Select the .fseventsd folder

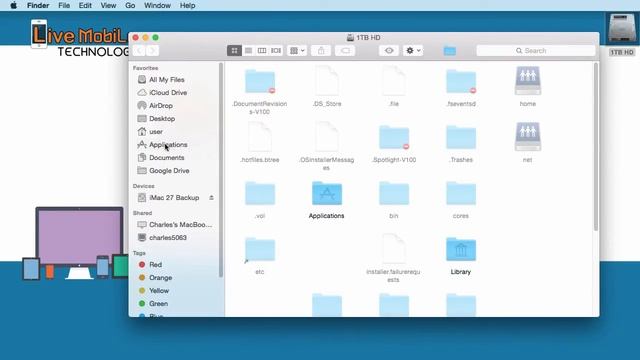click(x=461, y=82)
